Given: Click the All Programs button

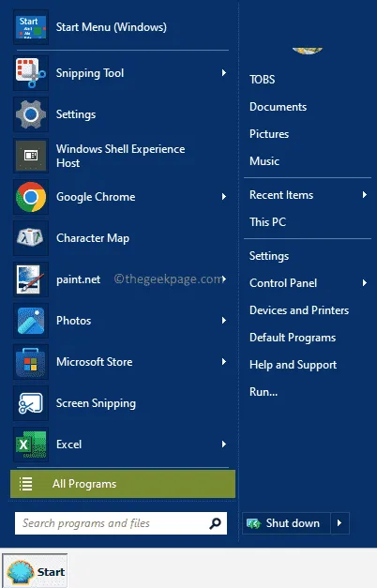Looking at the screenshot, I should point(123,484).
